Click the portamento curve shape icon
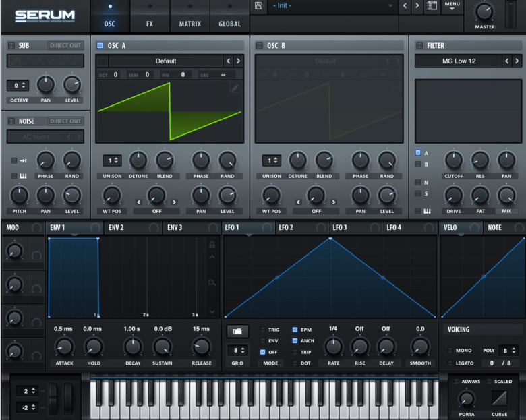 [499, 398]
